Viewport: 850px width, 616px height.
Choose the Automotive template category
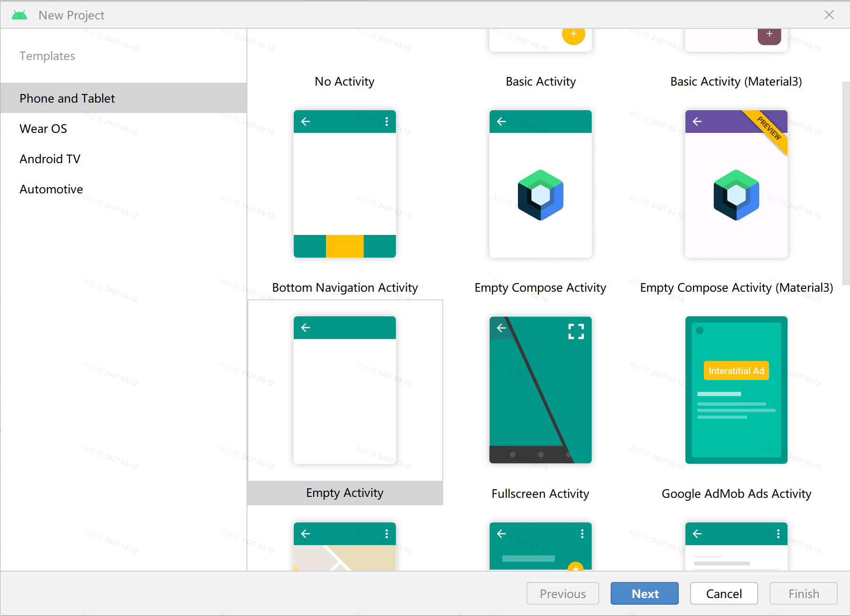click(x=123, y=189)
